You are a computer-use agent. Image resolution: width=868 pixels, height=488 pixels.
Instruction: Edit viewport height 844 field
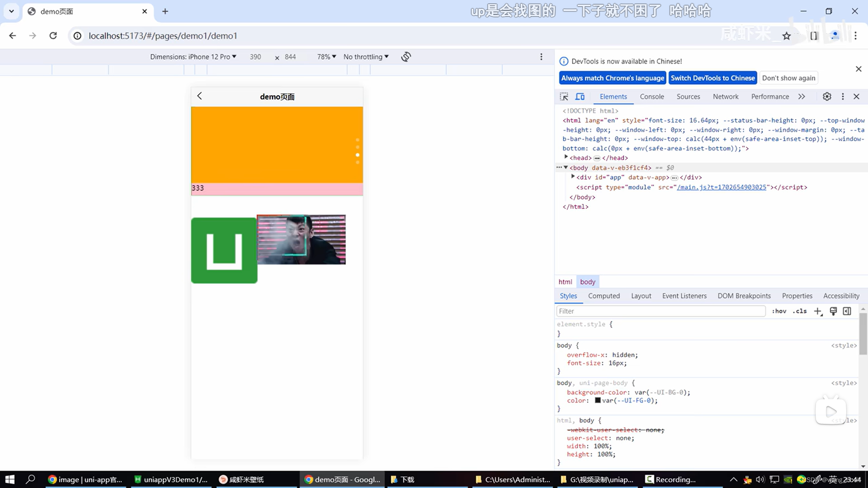[291, 56]
